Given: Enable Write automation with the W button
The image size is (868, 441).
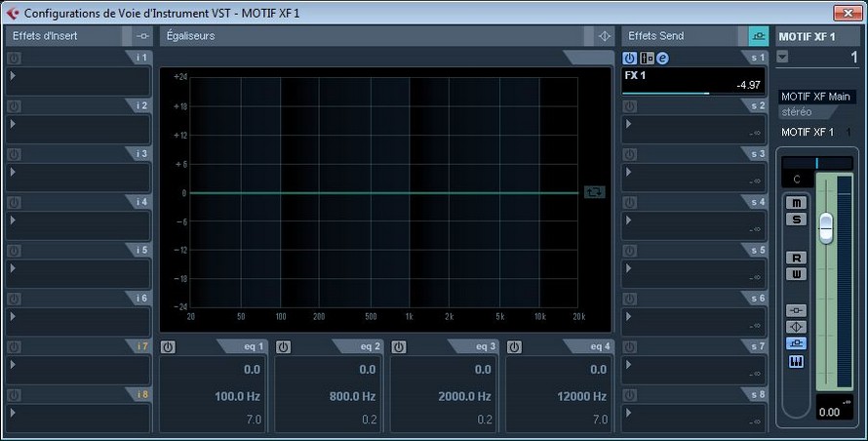Looking at the screenshot, I should pyautogui.click(x=797, y=274).
